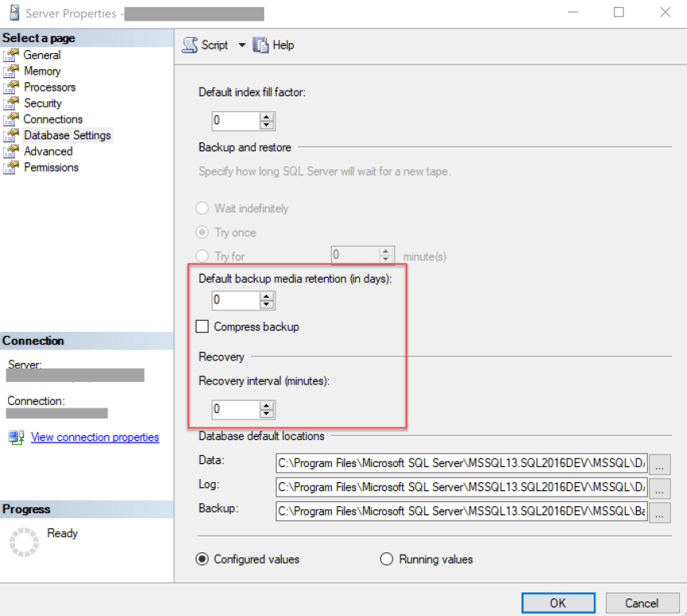
Task: Click the General page icon
Action: pyautogui.click(x=11, y=55)
